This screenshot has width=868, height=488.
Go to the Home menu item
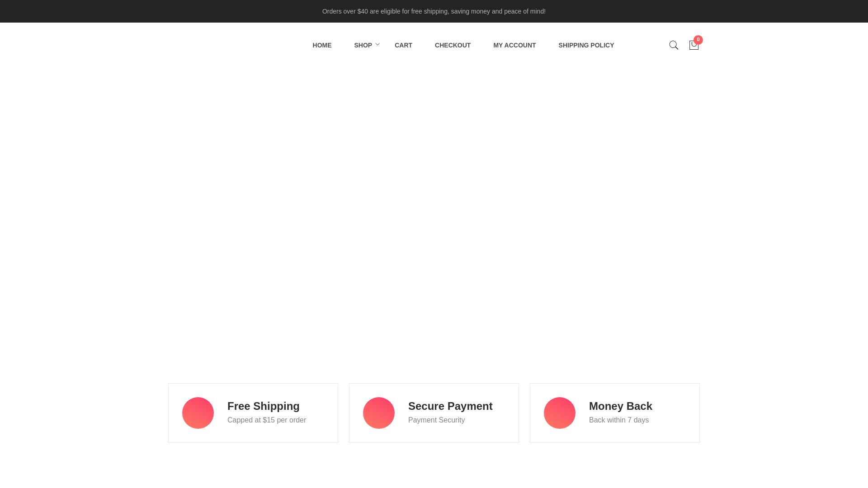(x=322, y=45)
